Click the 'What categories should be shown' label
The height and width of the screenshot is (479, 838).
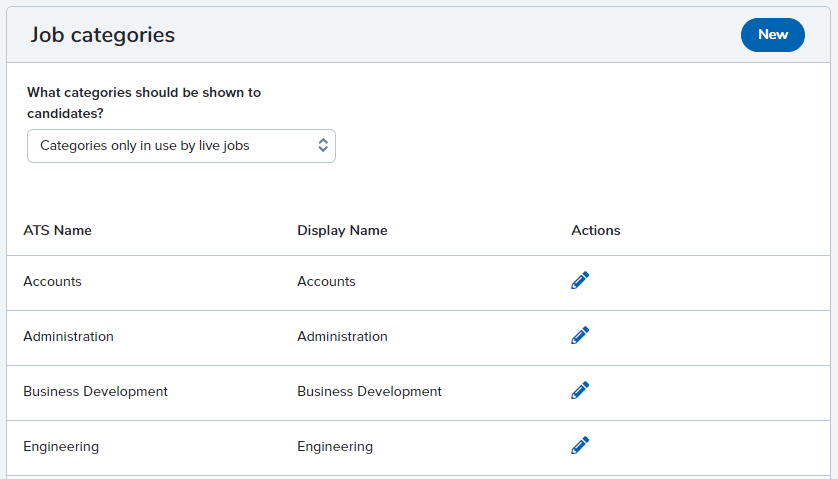[144, 103]
